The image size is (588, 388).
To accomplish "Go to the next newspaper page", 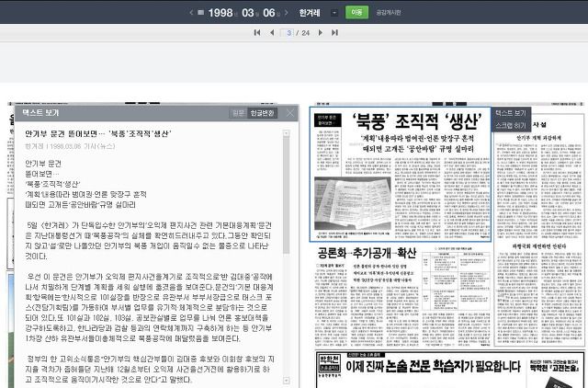I will pyautogui.click(x=321, y=33).
